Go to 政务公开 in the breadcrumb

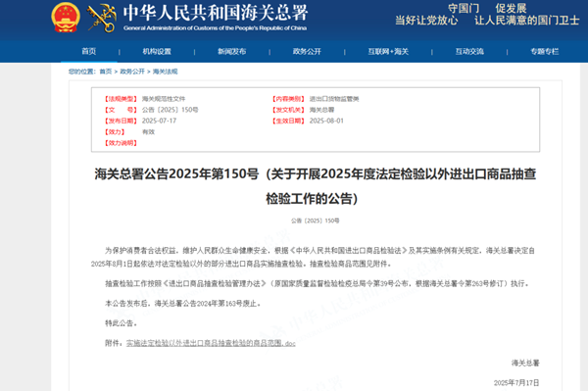pos(132,72)
